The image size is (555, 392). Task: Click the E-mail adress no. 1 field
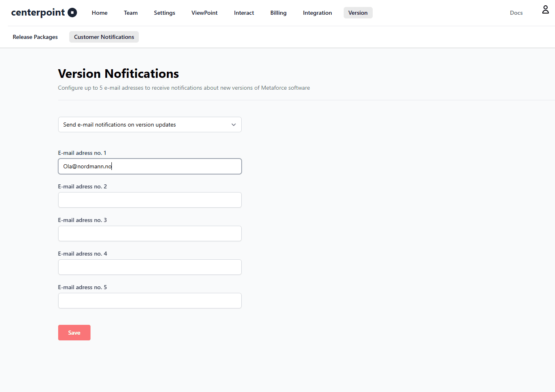[150, 166]
